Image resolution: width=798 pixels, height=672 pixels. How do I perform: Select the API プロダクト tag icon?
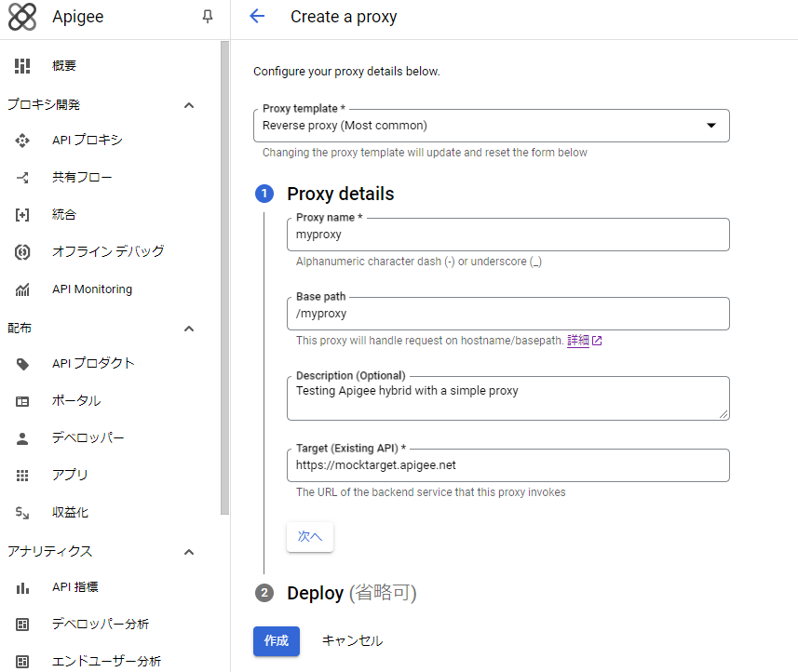pyautogui.click(x=22, y=364)
